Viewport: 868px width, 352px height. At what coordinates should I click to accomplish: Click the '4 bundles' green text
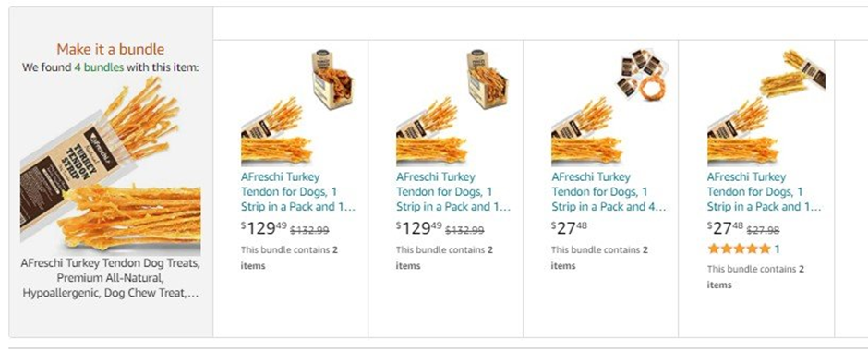coord(99,68)
